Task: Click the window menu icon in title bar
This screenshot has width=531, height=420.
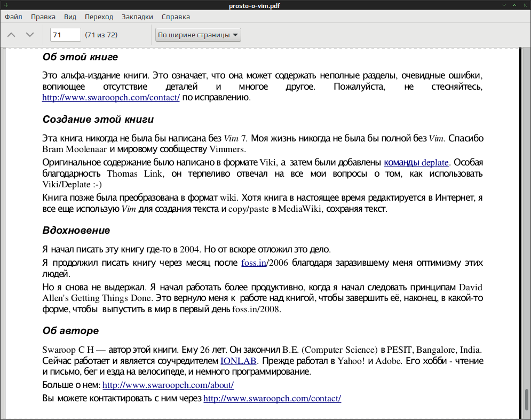Action: (x=6, y=5)
